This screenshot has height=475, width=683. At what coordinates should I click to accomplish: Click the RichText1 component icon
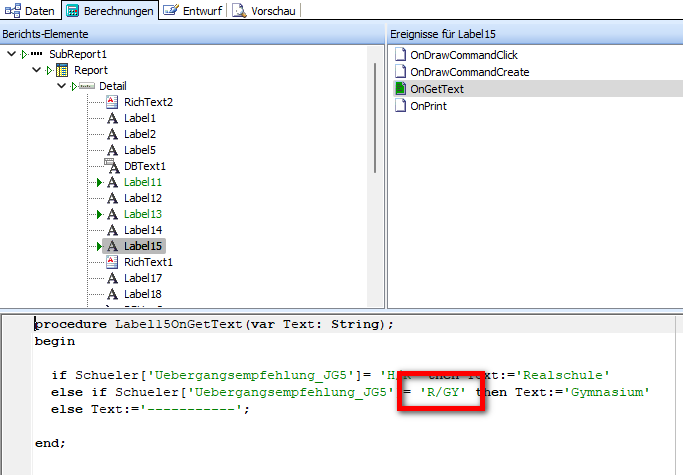click(112, 262)
